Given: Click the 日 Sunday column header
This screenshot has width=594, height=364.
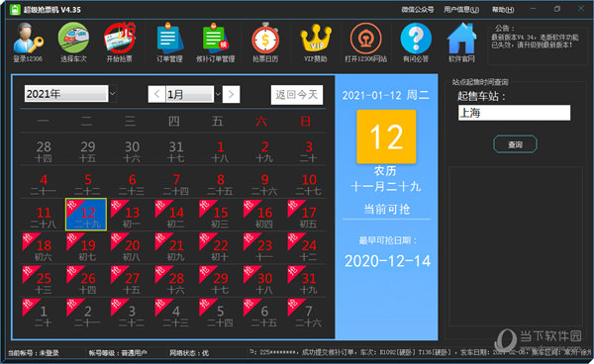Looking at the screenshot, I should tap(305, 122).
